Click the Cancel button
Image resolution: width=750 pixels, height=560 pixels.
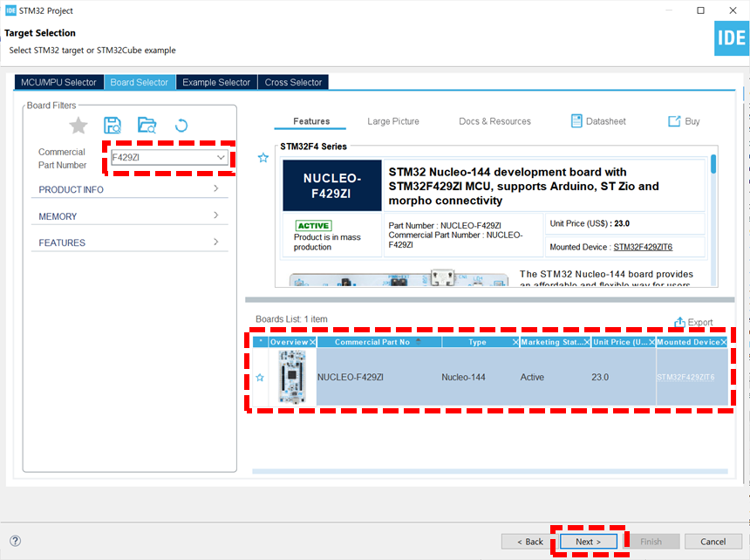712,542
